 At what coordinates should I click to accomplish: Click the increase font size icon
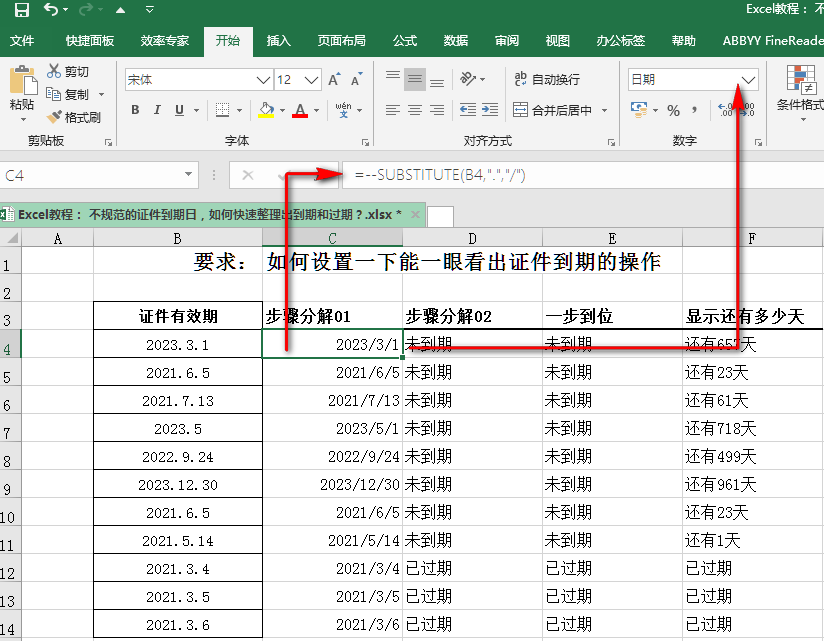pyautogui.click(x=334, y=80)
